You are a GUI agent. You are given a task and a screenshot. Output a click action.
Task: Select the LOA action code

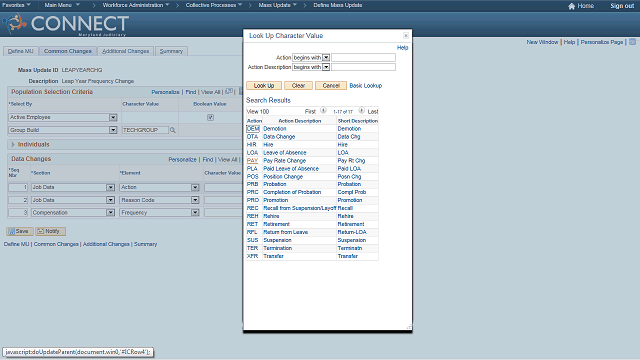253,153
